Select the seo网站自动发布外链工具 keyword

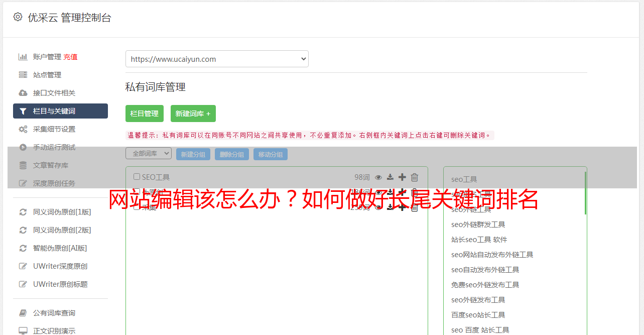(492, 255)
